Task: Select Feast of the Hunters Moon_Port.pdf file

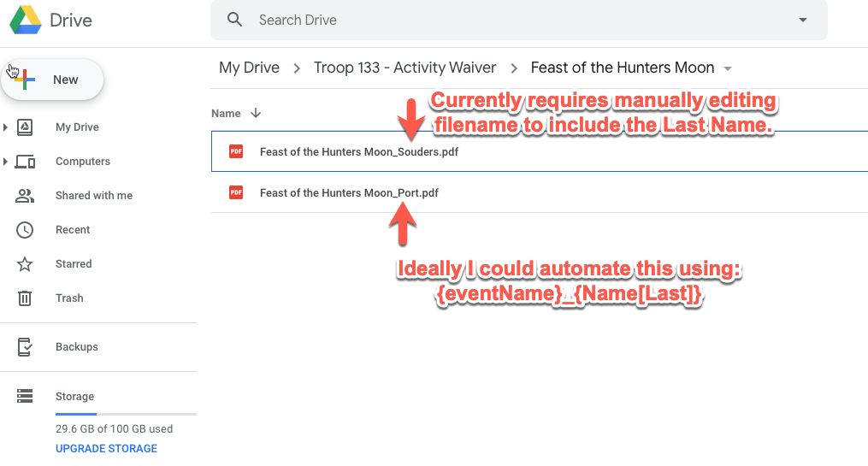Action: (x=349, y=193)
